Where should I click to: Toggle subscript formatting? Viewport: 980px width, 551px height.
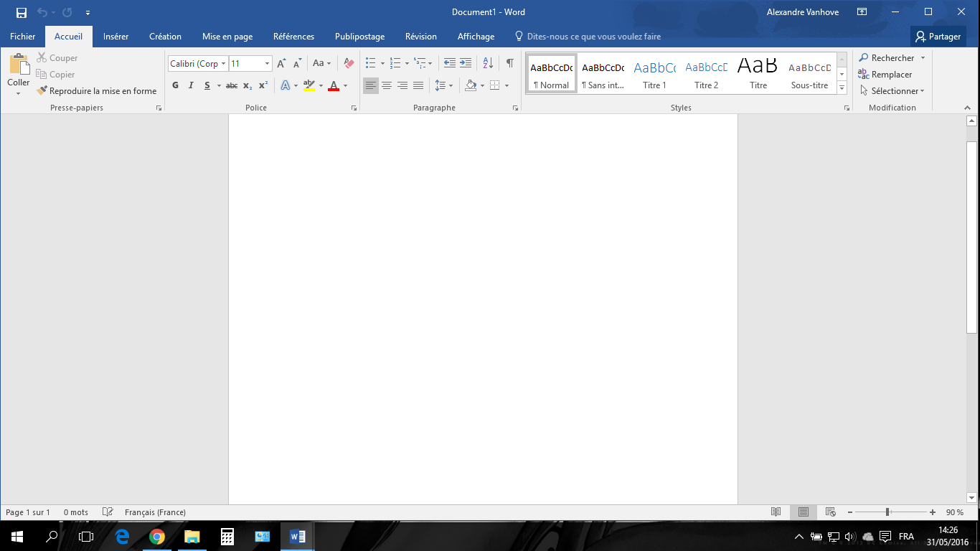[248, 85]
